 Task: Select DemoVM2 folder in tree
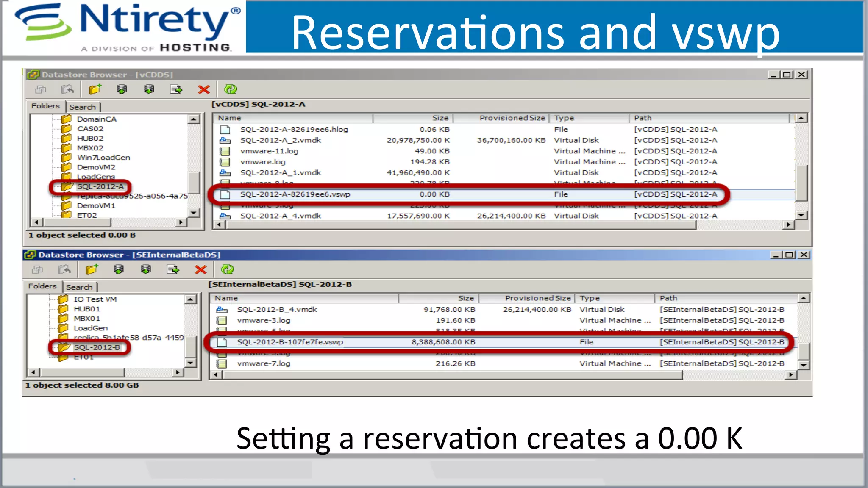[96, 167]
